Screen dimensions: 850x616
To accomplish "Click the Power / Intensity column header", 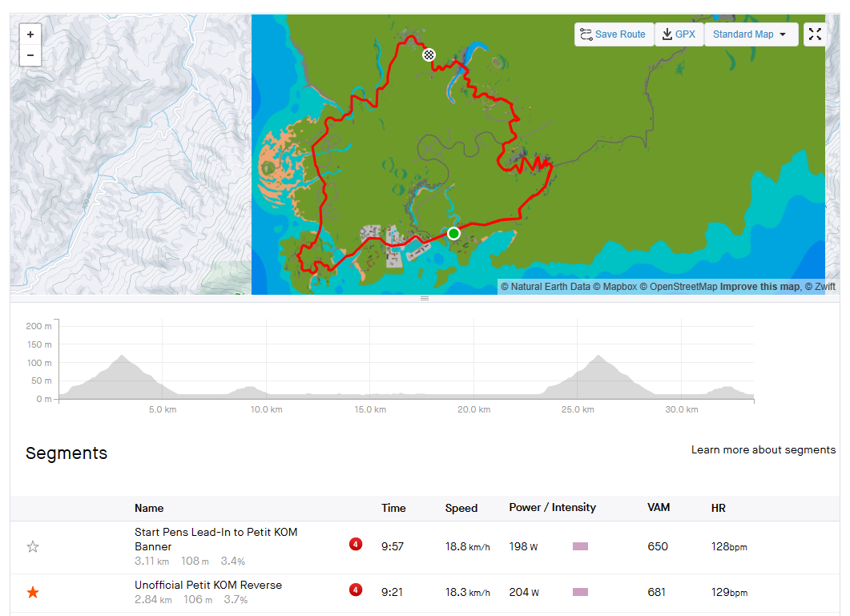I will (553, 508).
